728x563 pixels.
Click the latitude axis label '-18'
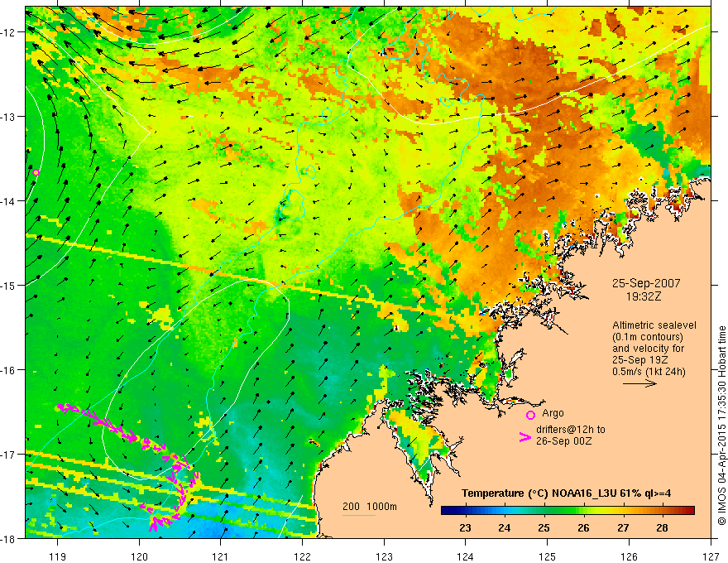click(x=8, y=538)
